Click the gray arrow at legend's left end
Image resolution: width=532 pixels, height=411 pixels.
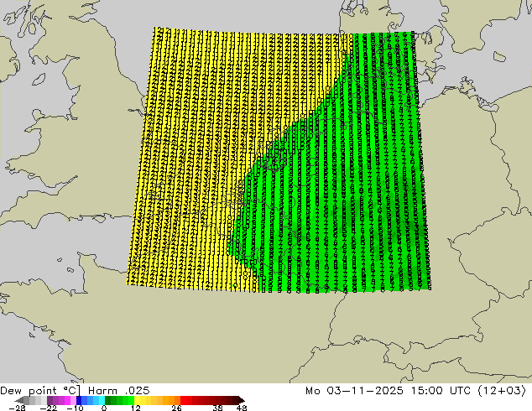(19, 400)
